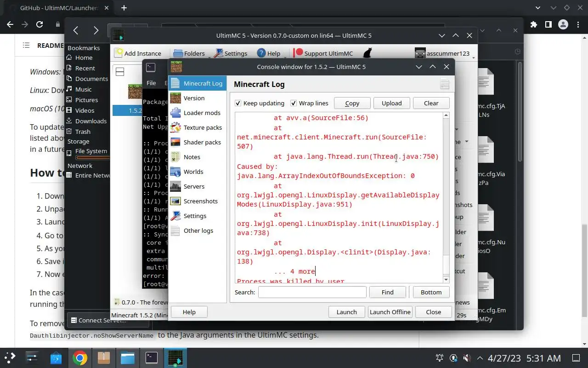Open Chrome profile avatar
This screenshot has width=588, height=368.
point(563,24)
